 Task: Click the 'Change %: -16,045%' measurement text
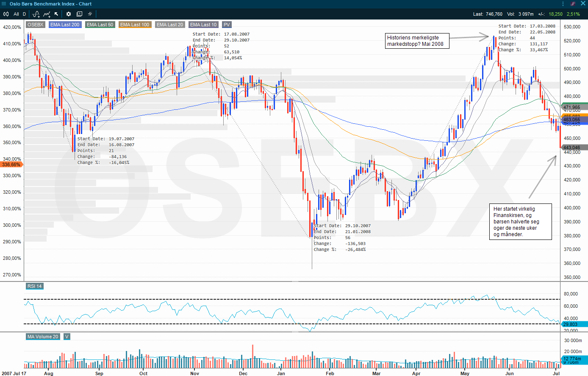103,162
